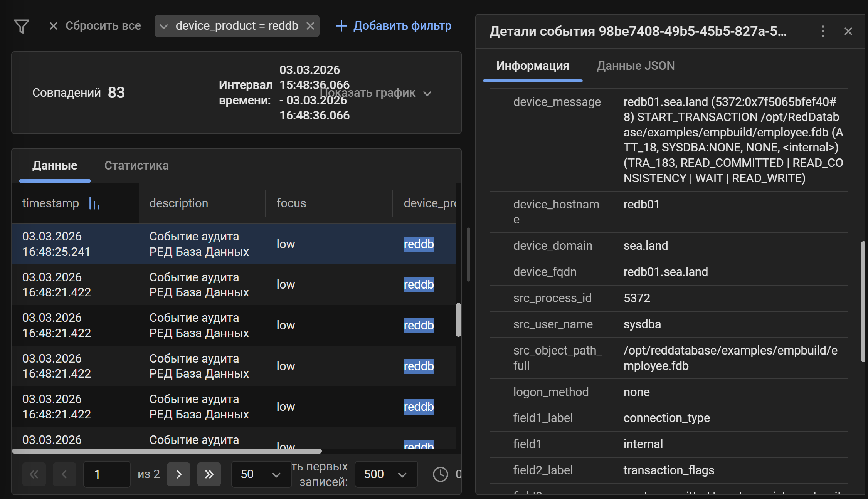Screen dimensions: 868x499
Task: Click inside the page number input field
Action: pos(107,474)
